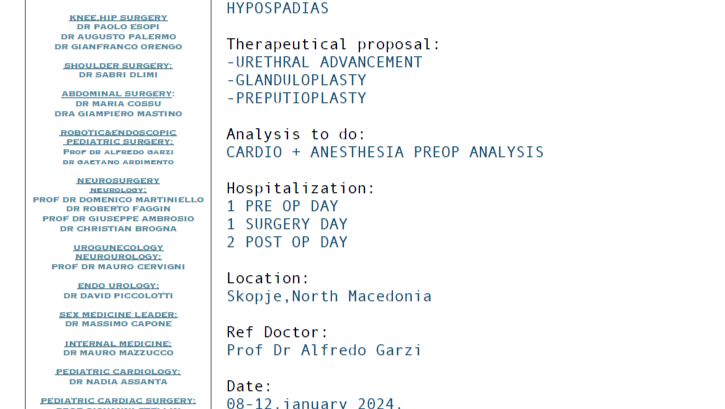Click the PEDIATRIC CARDIOLOGY heading
This screenshot has height=409, width=725.
click(118, 372)
